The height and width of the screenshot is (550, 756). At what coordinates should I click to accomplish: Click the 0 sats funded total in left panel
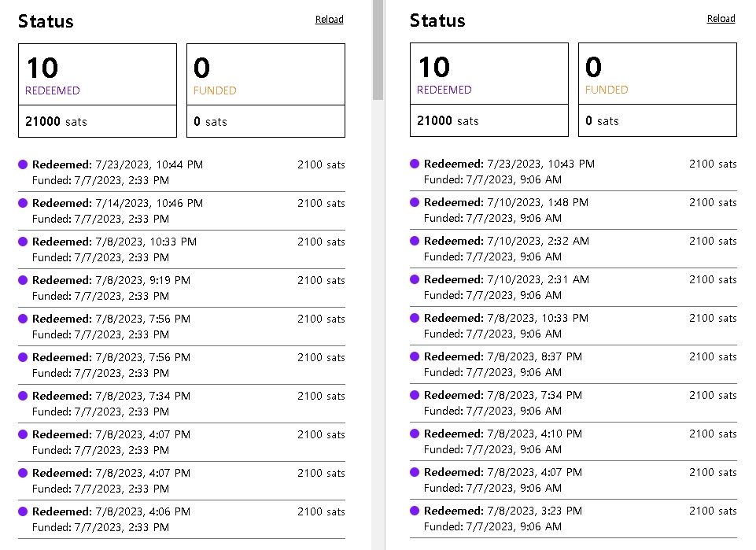click(209, 122)
